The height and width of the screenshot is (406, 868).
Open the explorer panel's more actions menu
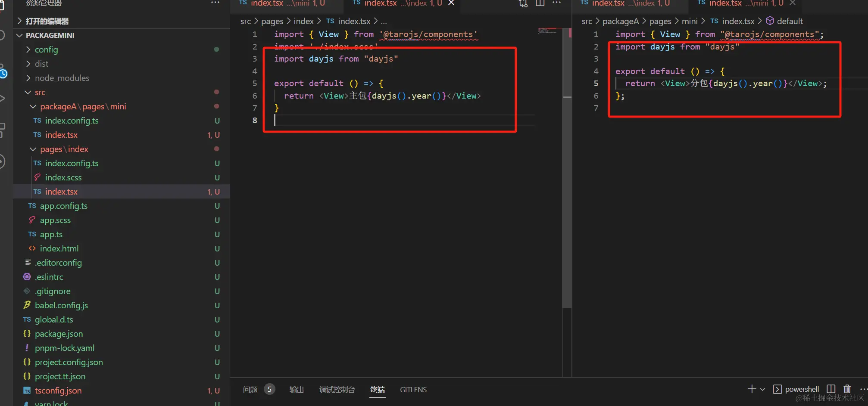(x=215, y=3)
